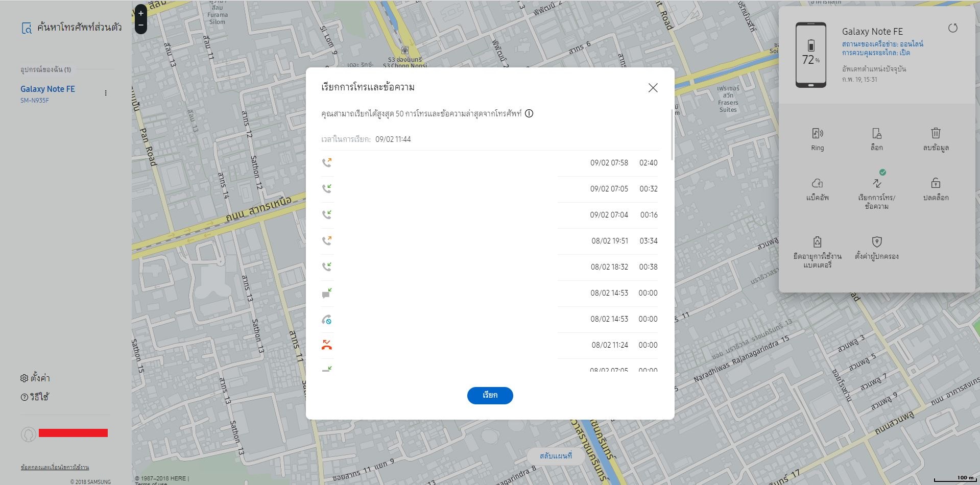The height and width of the screenshot is (485, 980).
Task: Click the เรียกการโทร/ข้อความ retrieve calls icon
Action: tap(877, 183)
